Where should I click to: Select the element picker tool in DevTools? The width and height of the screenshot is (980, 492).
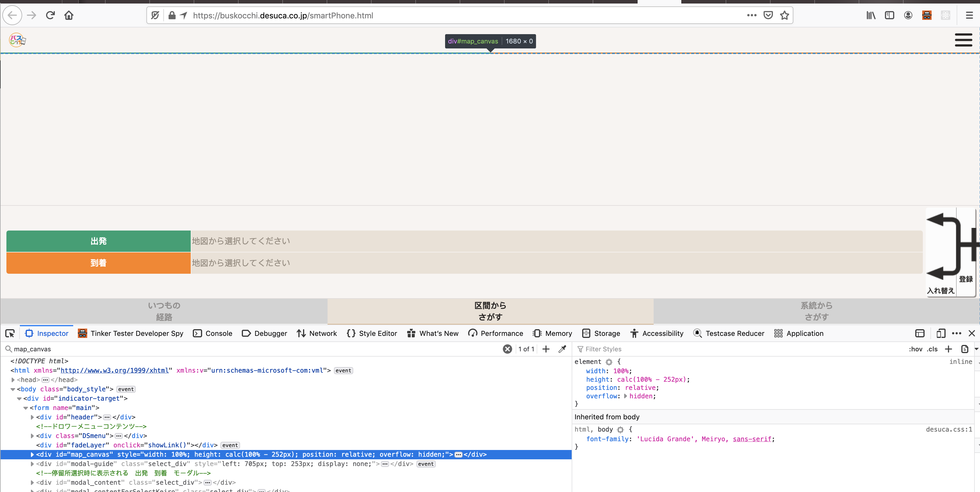tap(10, 333)
